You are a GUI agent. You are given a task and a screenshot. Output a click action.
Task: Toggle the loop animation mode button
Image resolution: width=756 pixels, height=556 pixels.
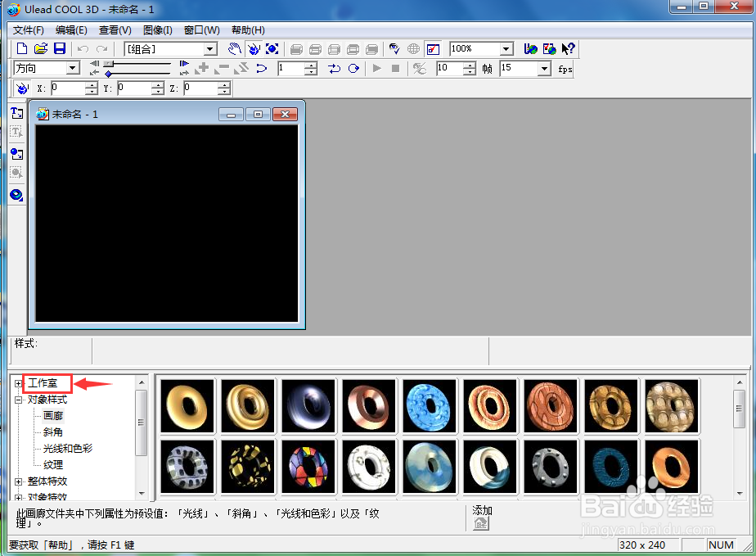pyautogui.click(x=353, y=69)
